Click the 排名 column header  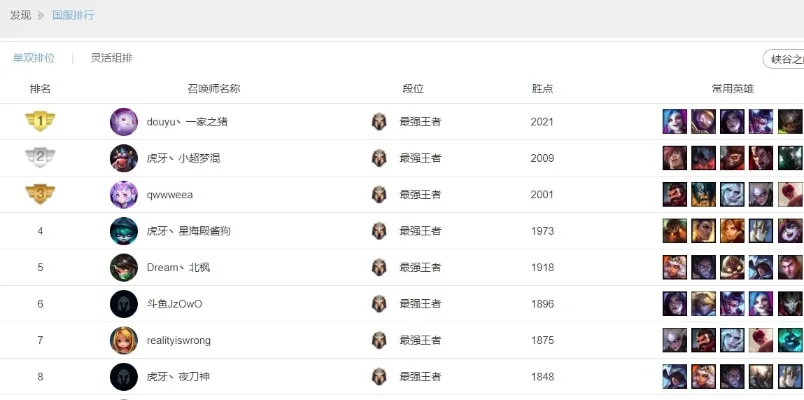(x=40, y=89)
